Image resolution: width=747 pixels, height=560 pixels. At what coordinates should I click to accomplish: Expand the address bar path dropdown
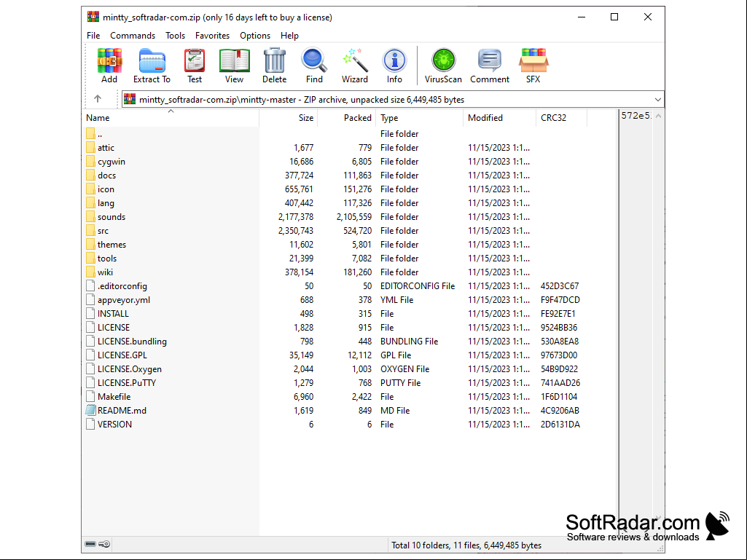(x=658, y=100)
